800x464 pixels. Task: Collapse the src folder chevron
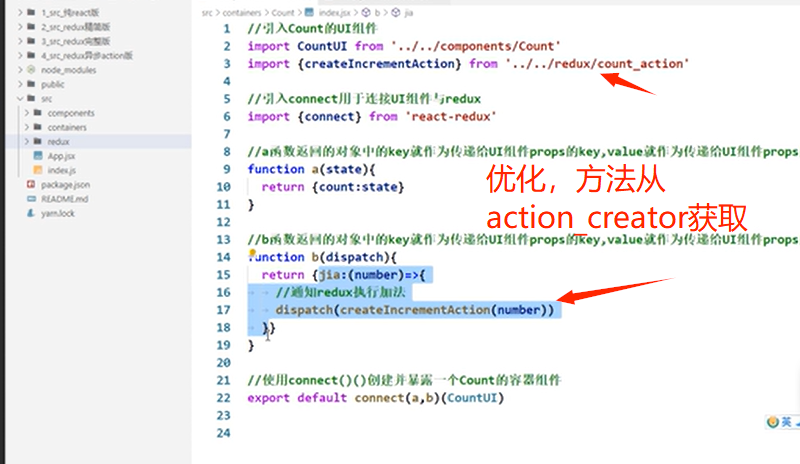(20, 98)
